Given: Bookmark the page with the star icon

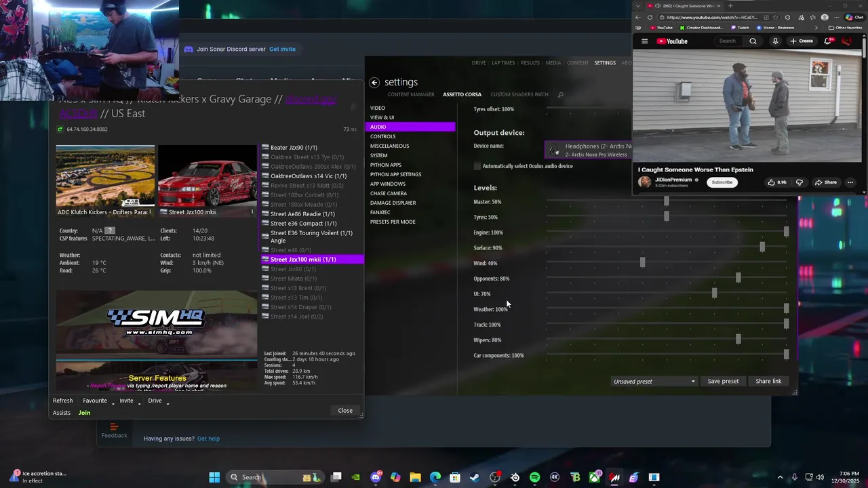Looking at the screenshot, I should [776, 18].
